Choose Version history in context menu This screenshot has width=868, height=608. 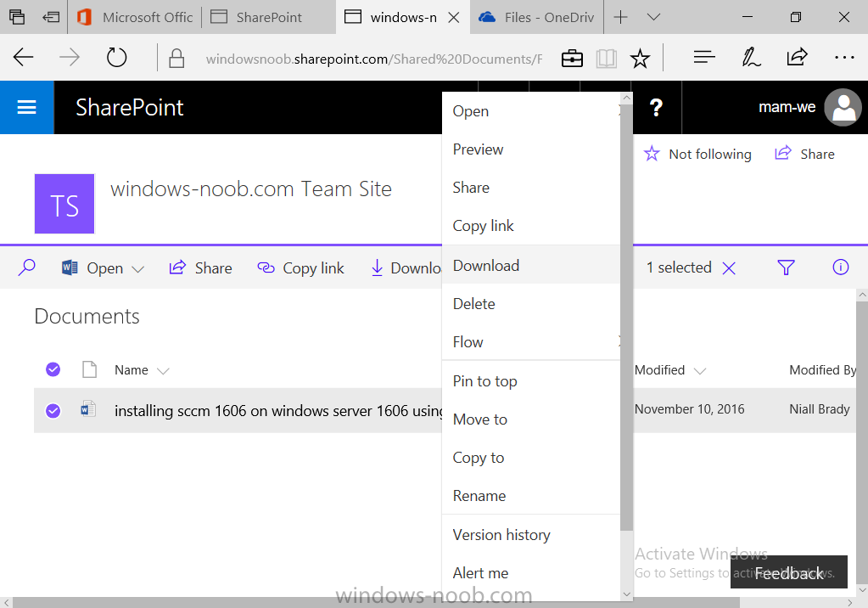pos(531,534)
